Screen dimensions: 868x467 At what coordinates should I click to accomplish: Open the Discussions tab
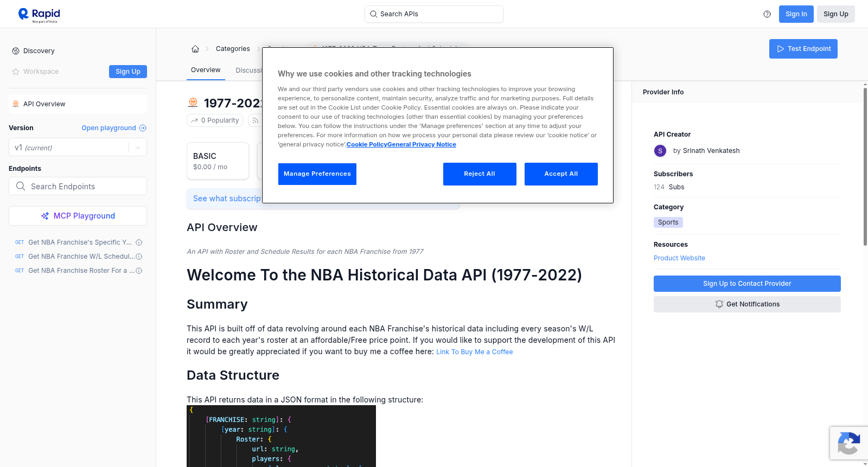click(x=249, y=71)
